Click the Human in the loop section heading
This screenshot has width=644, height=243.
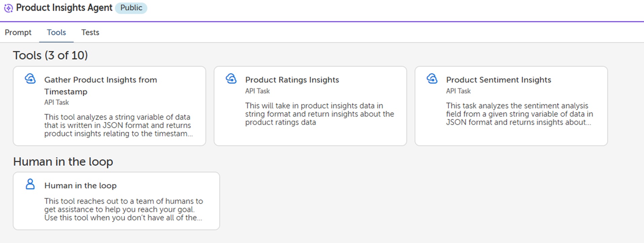tap(63, 162)
